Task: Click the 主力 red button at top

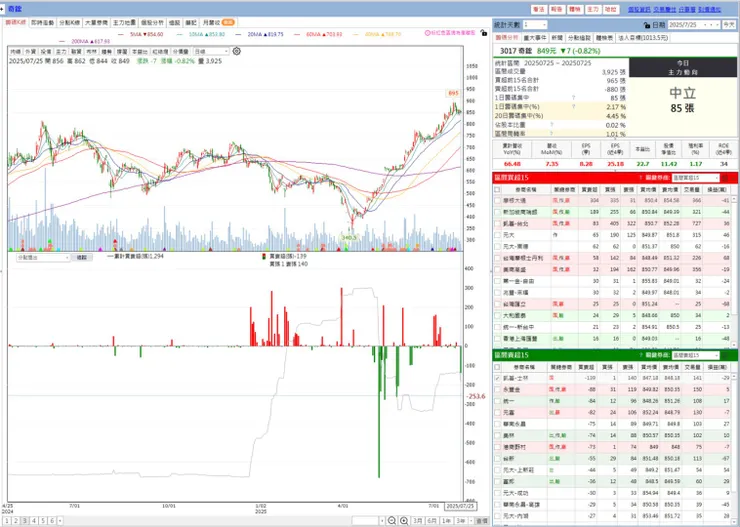Action: click(592, 9)
